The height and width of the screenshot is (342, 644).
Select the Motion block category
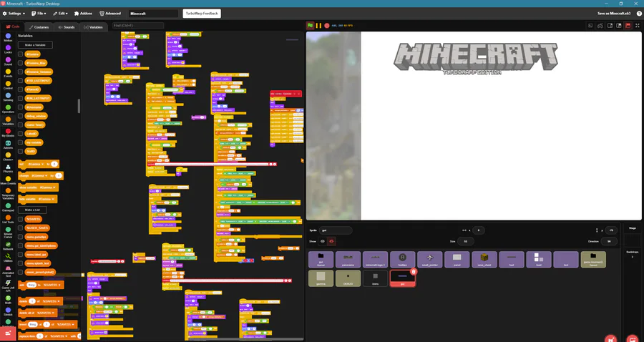[x=8, y=38]
